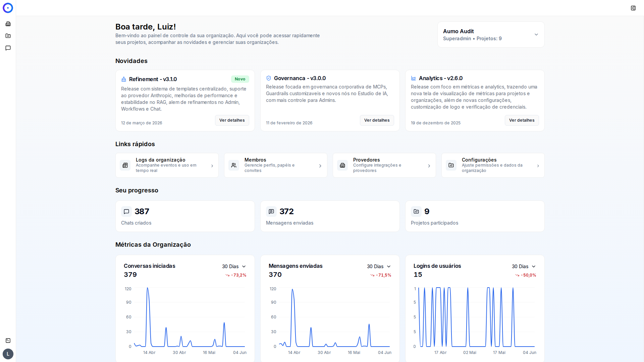Click the -71,5% change value
The image size is (644, 362).
pyautogui.click(x=384, y=275)
